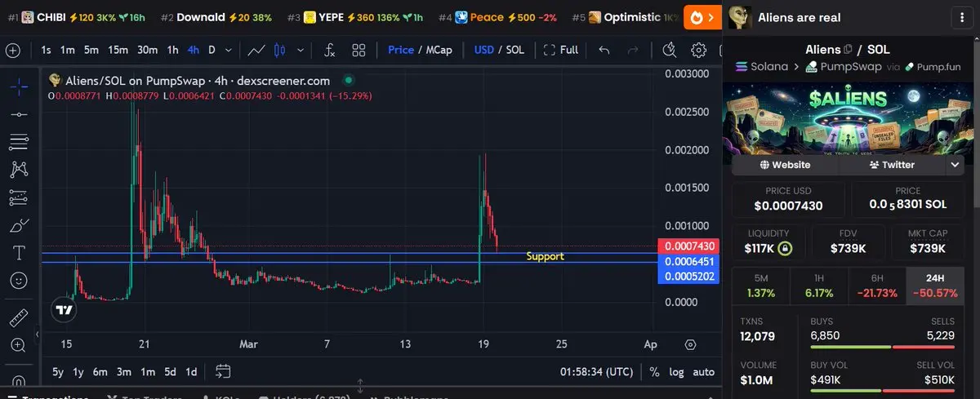The width and height of the screenshot is (980, 399).
Task: Toggle Price versus MCap display
Action: coord(421,50)
